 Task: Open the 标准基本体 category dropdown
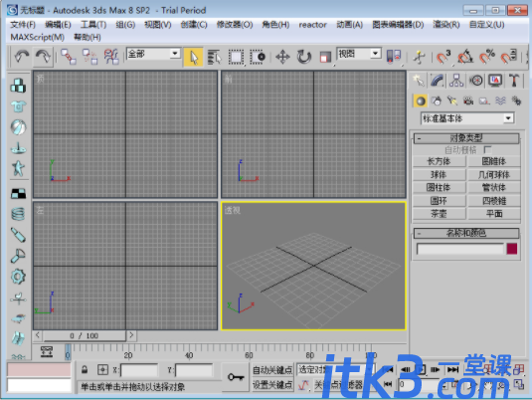(467, 118)
